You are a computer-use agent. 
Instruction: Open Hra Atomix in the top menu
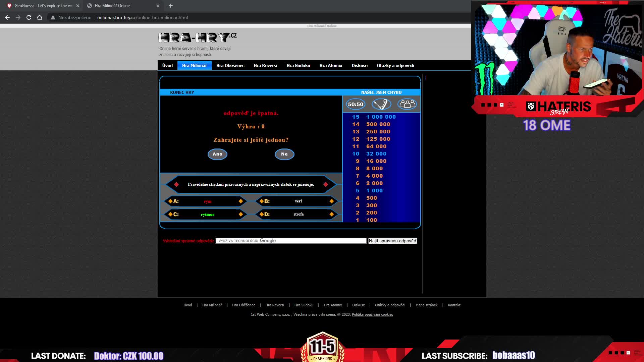(x=331, y=65)
